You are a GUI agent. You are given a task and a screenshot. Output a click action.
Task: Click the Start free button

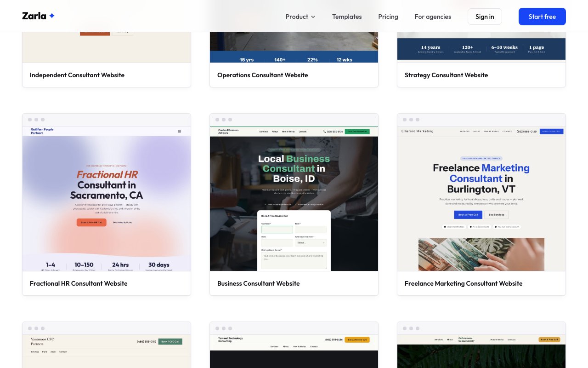coord(542,17)
